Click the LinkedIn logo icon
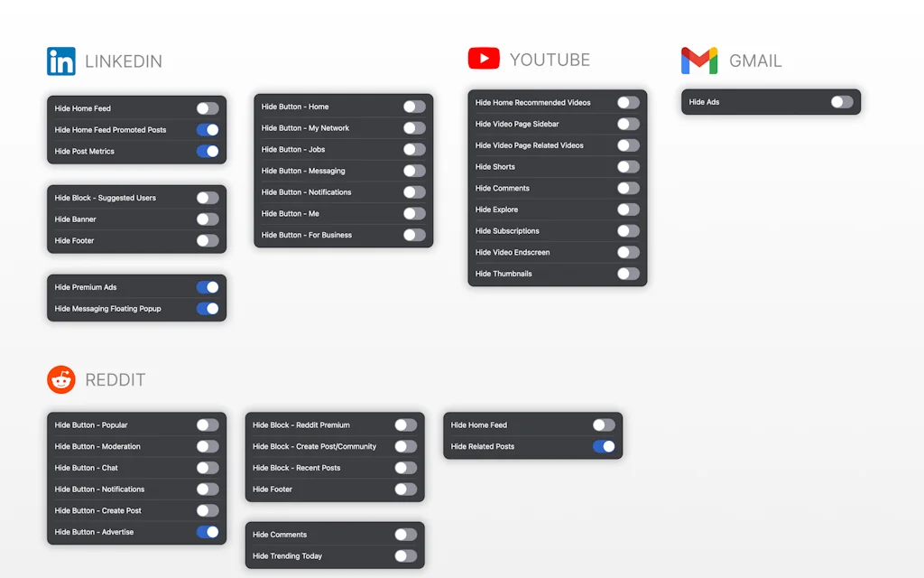This screenshot has width=924, height=578. tap(61, 61)
